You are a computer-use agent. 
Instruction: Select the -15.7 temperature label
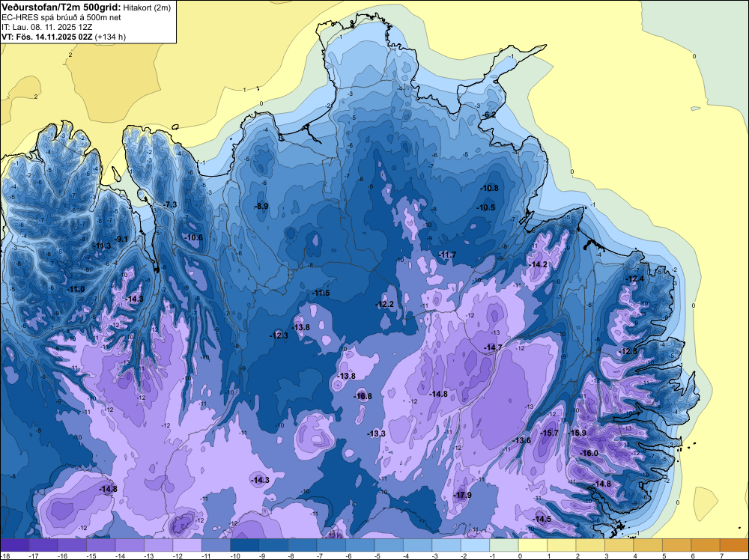(x=551, y=433)
